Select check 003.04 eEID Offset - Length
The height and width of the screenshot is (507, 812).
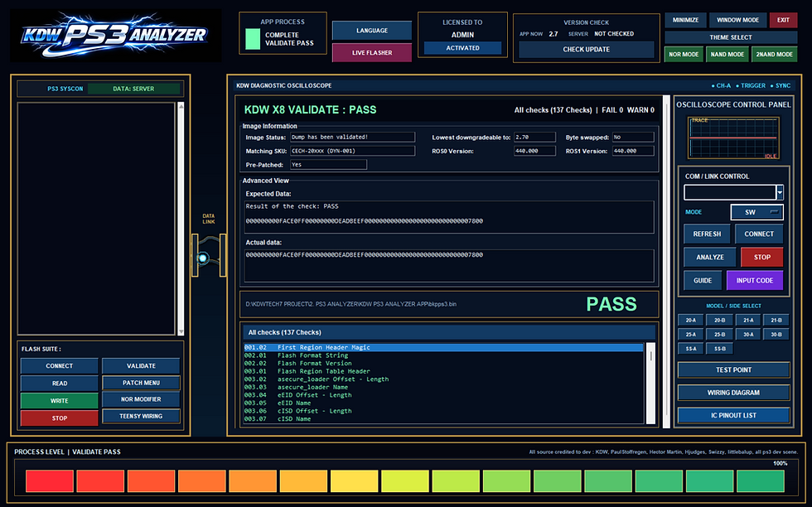(x=443, y=395)
